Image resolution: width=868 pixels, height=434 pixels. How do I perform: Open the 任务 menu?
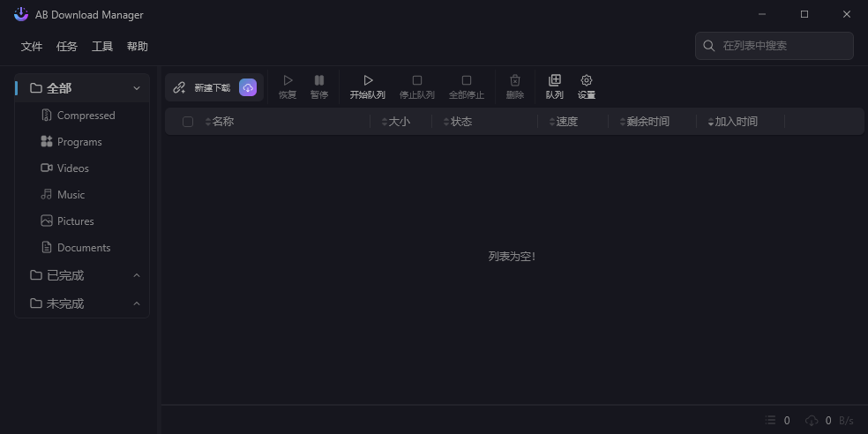67,47
